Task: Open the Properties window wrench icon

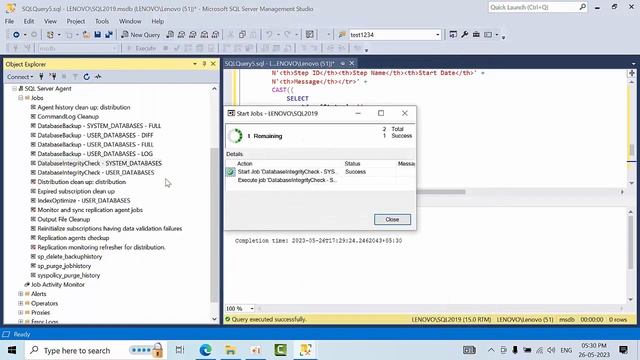Action: pyautogui.click(x=464, y=35)
